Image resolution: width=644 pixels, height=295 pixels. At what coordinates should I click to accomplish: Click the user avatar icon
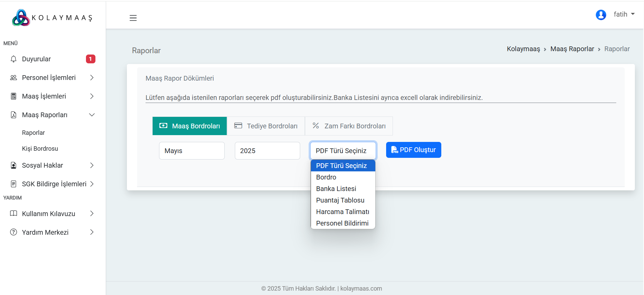pyautogui.click(x=601, y=15)
